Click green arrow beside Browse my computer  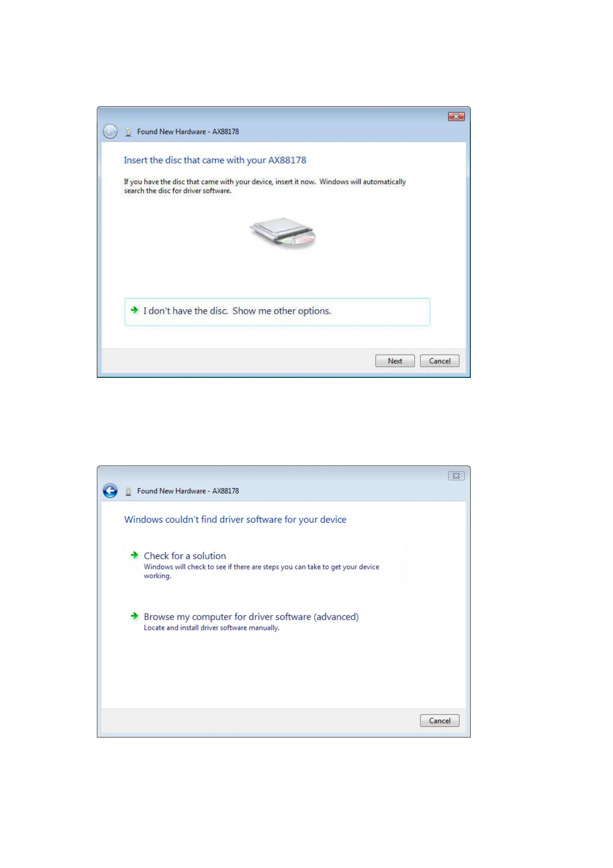point(134,616)
